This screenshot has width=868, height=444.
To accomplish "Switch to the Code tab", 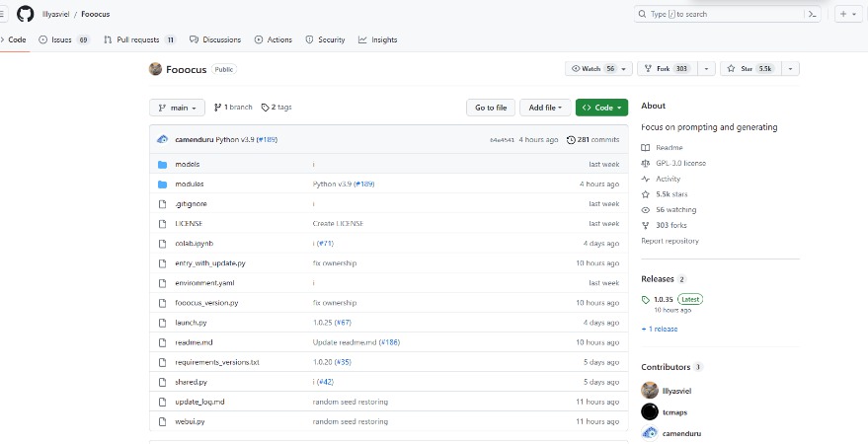I will (14, 39).
